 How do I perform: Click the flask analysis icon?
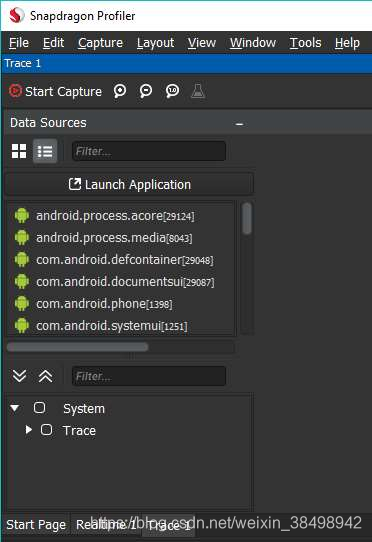(x=198, y=91)
